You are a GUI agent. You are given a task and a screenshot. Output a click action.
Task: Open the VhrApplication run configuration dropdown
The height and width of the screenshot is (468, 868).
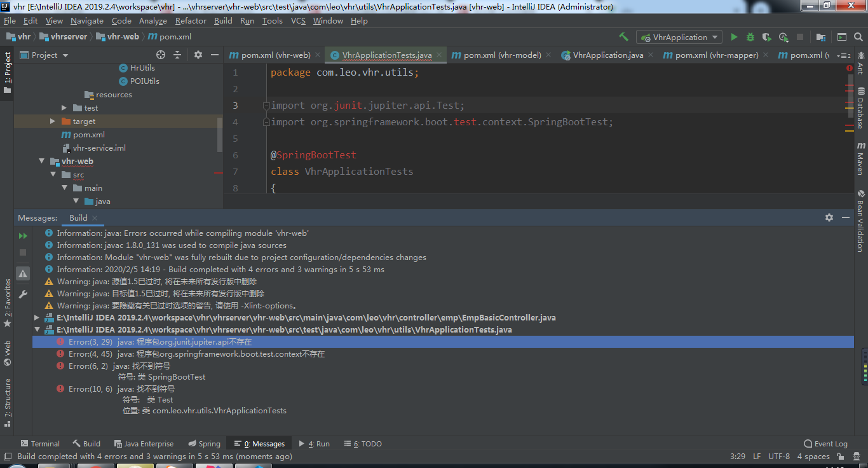679,37
